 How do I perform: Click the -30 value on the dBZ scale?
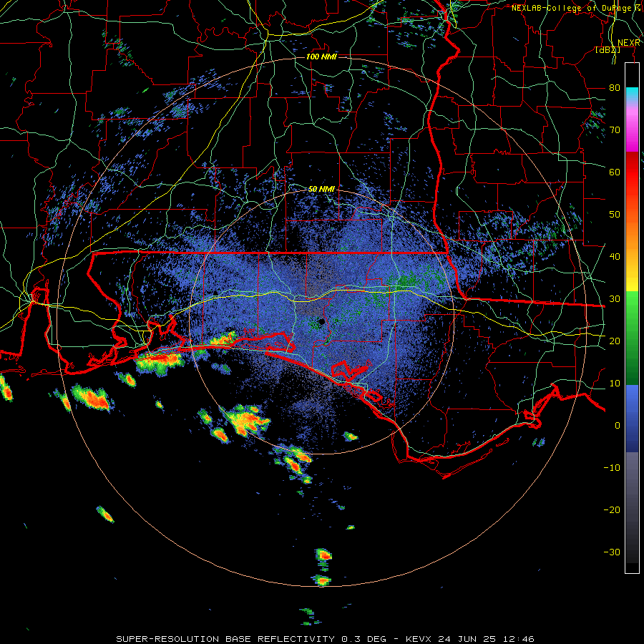[x=612, y=552]
